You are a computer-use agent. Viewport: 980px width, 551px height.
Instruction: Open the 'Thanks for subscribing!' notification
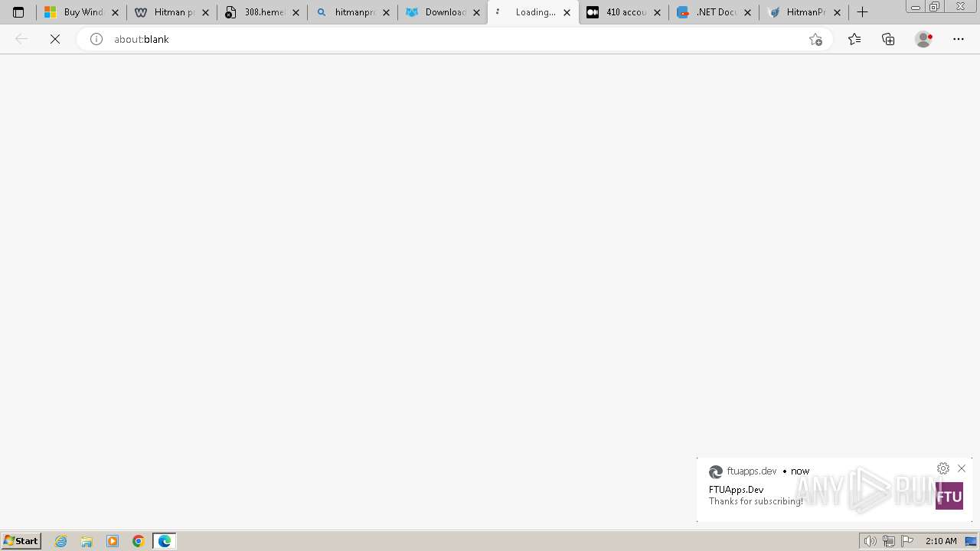[x=756, y=501]
